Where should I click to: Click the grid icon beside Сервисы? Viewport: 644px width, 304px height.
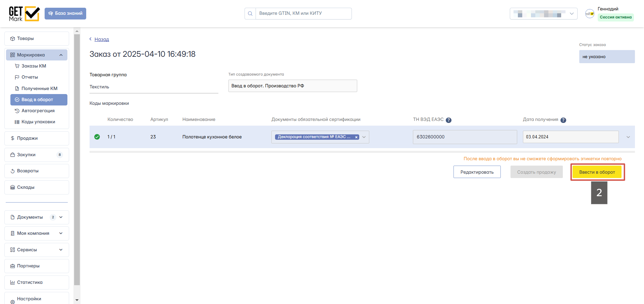pos(13,250)
